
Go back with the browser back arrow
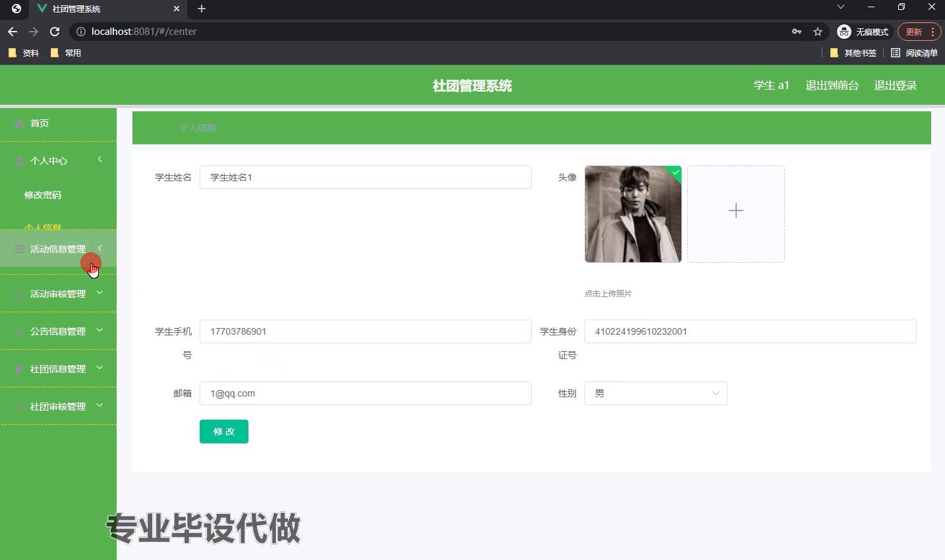point(13,32)
